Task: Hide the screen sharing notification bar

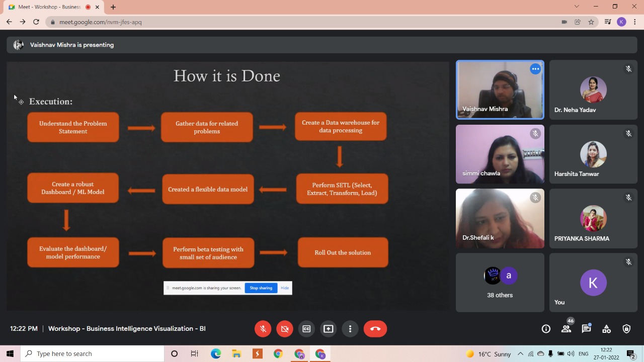Action: click(x=285, y=288)
